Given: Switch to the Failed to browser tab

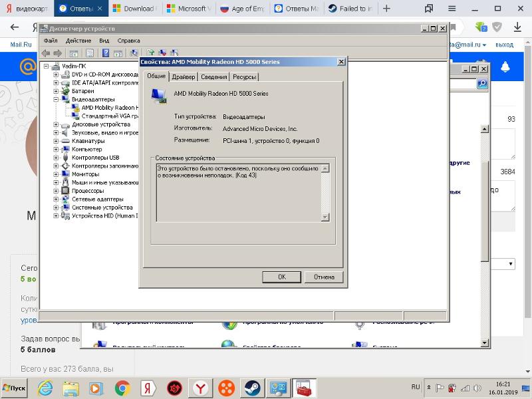Looking at the screenshot, I should (x=351, y=9).
